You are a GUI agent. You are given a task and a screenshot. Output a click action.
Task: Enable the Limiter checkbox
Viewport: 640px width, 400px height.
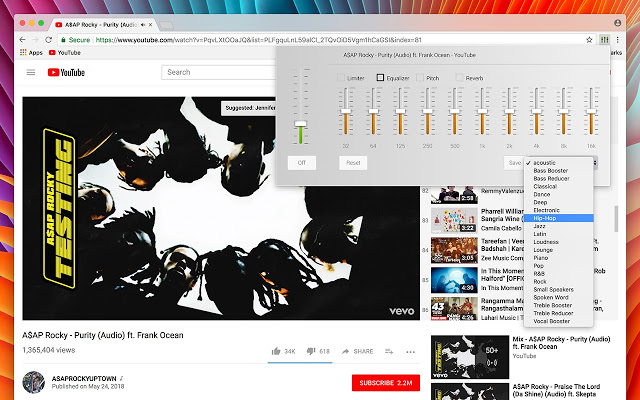coord(340,77)
